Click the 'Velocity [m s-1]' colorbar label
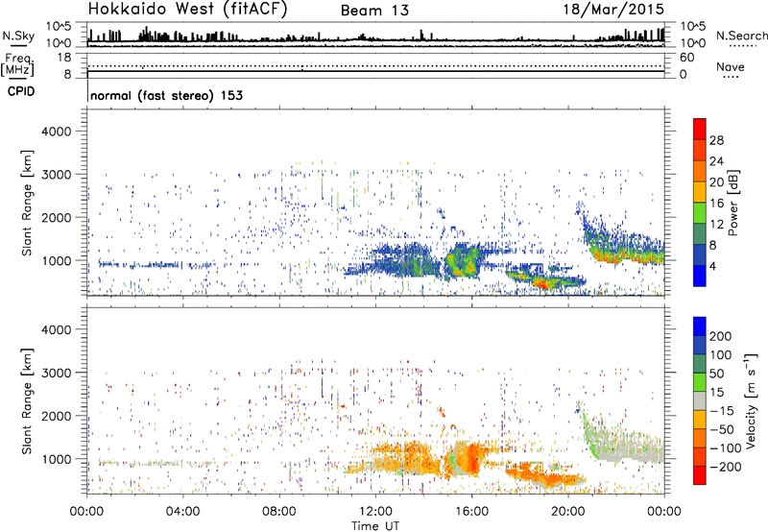The image size is (768, 532). [x=751, y=400]
